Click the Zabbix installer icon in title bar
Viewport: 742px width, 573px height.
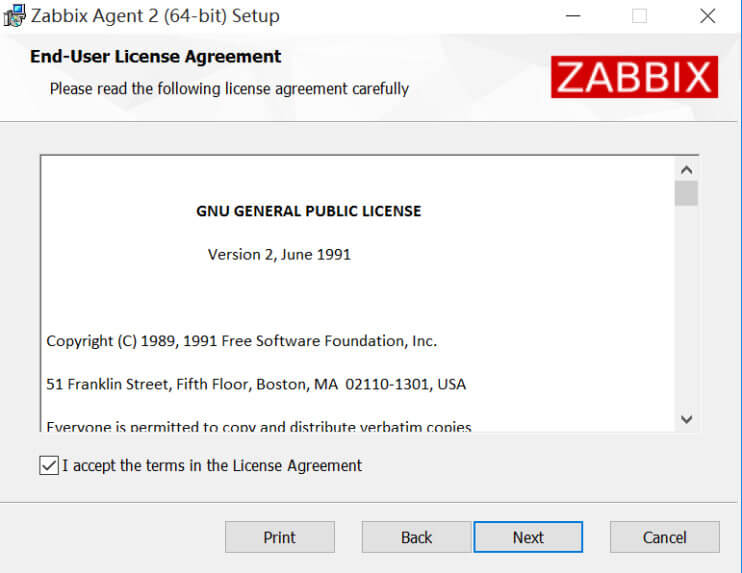point(14,16)
